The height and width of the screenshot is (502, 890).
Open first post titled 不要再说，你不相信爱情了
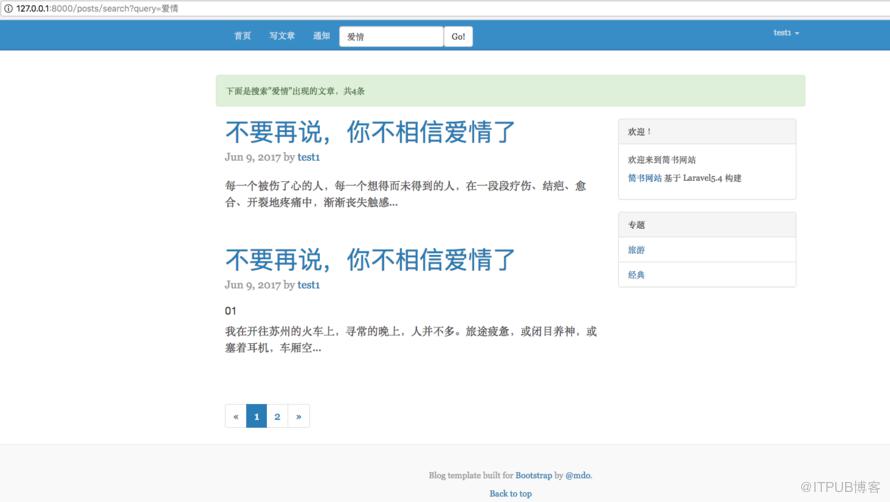(370, 132)
